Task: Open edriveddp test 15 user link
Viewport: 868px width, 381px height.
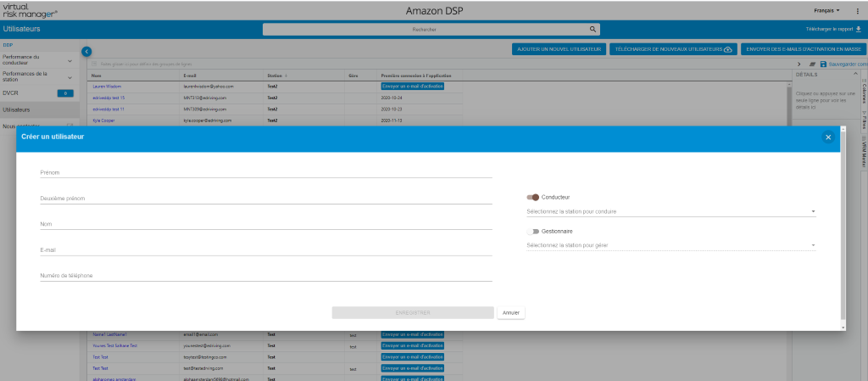Action: [x=108, y=98]
